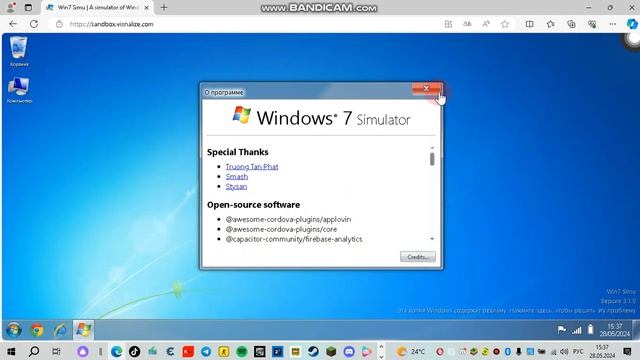Open simulator network signal icon

(x=576, y=330)
